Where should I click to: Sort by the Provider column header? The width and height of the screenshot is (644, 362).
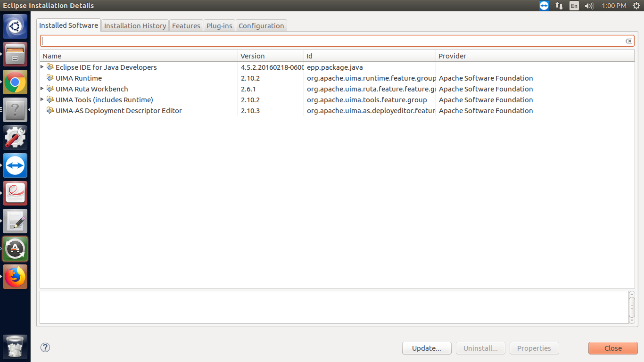pyautogui.click(x=535, y=56)
